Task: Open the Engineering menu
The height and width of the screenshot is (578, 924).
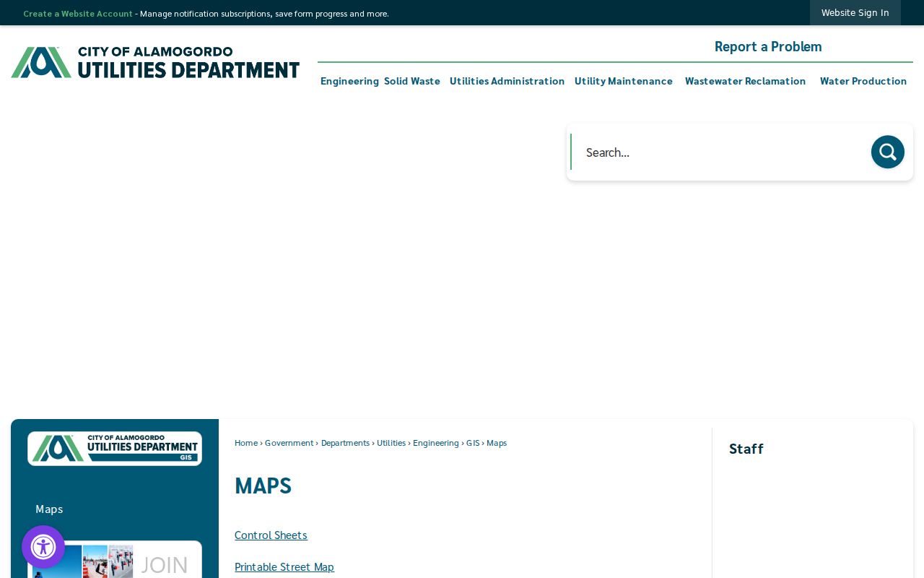Action: pos(349,81)
